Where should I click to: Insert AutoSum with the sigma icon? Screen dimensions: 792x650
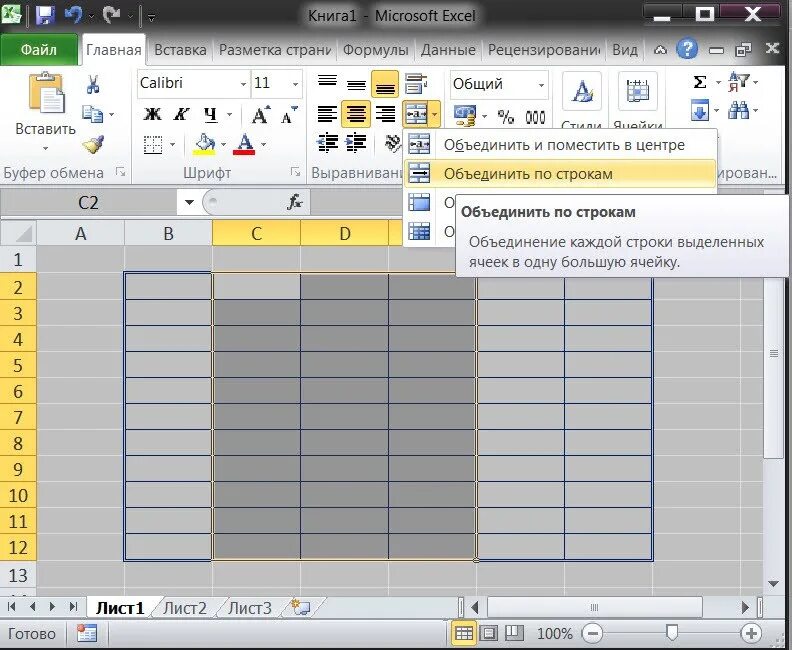point(700,82)
